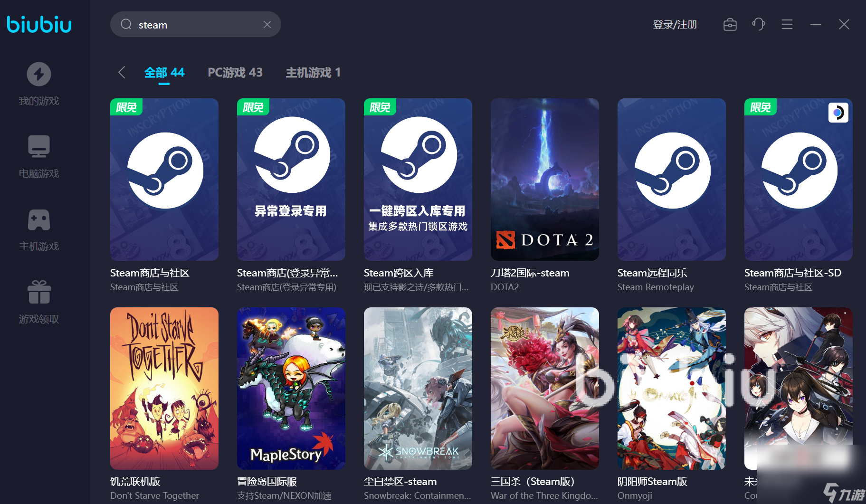
Task: Click title Steam商店(登录异常...
Action: [x=287, y=273]
